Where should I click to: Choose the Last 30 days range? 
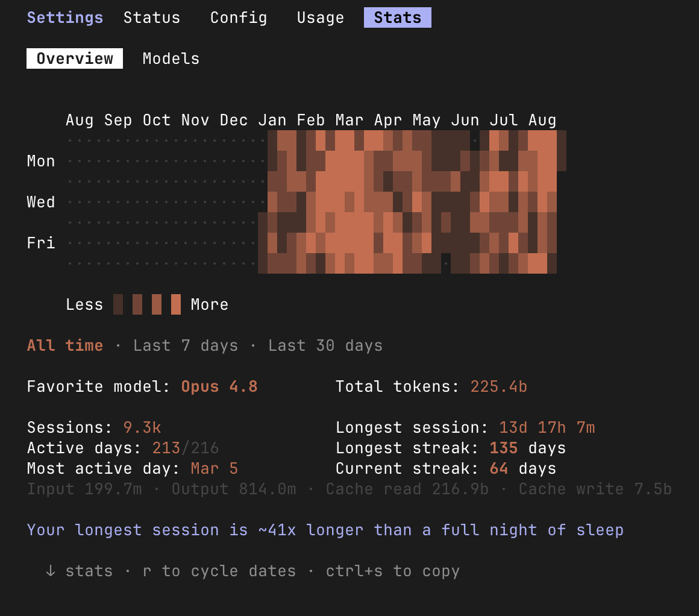[x=325, y=346]
